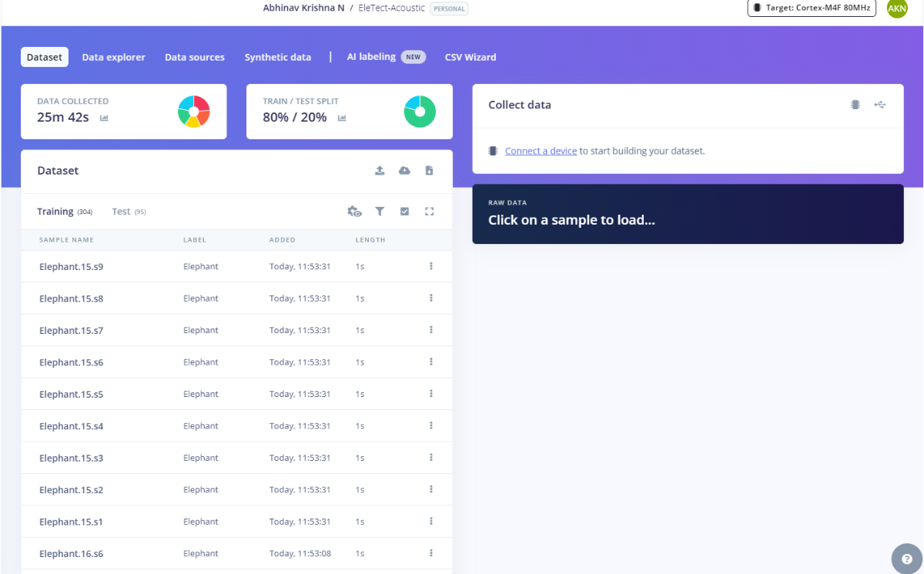
Task: Click the Target: Cortex-M4F 80MHz button
Action: (812, 8)
